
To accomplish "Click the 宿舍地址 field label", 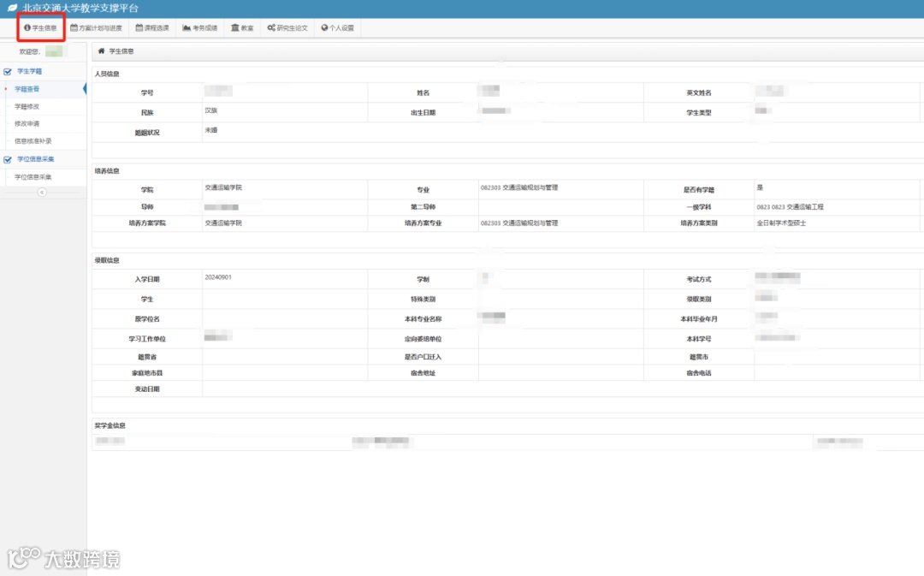I will 423,372.
